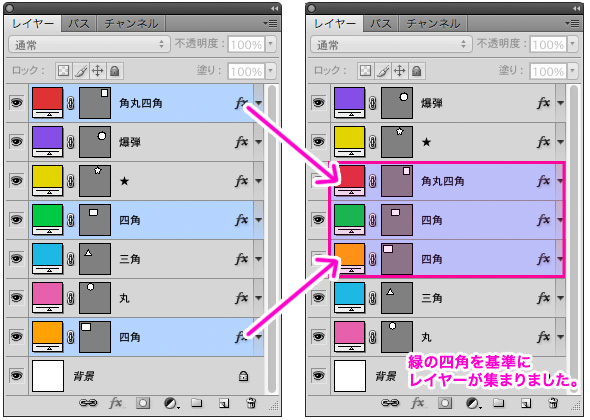Click the lock transparent pixels icon in left panel

point(63,71)
